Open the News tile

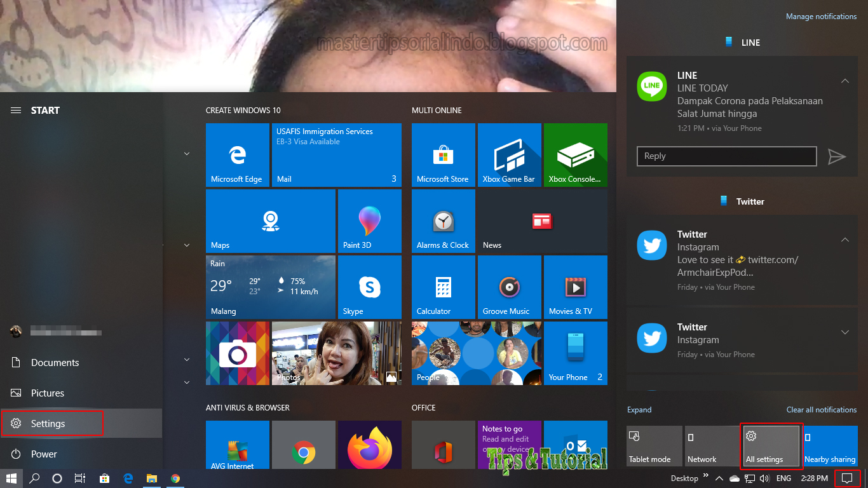pos(543,220)
